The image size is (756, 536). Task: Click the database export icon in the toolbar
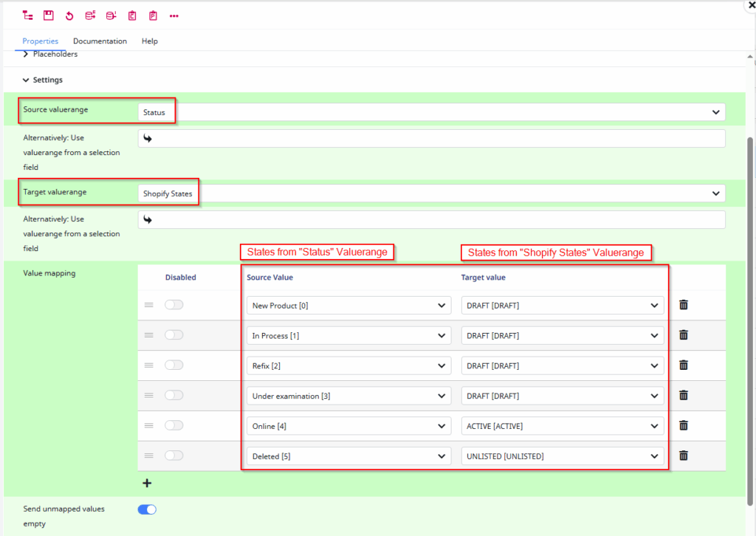(91, 15)
